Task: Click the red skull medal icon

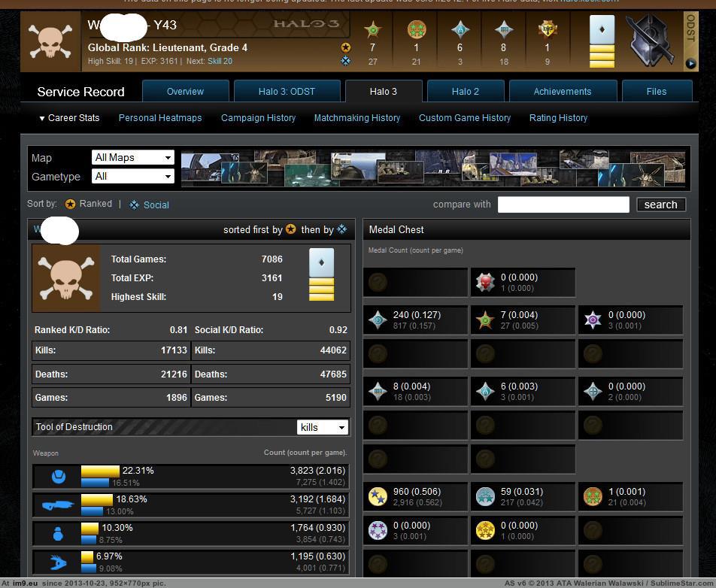Action: tap(485, 282)
